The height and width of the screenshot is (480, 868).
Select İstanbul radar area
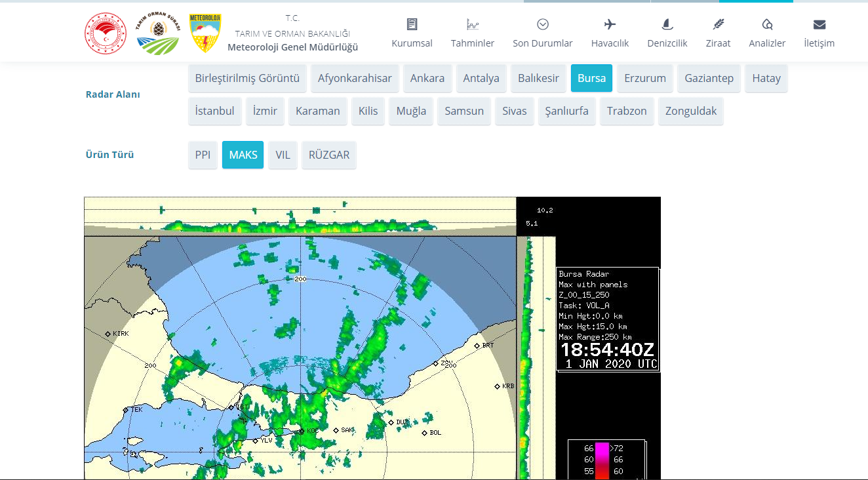point(215,111)
